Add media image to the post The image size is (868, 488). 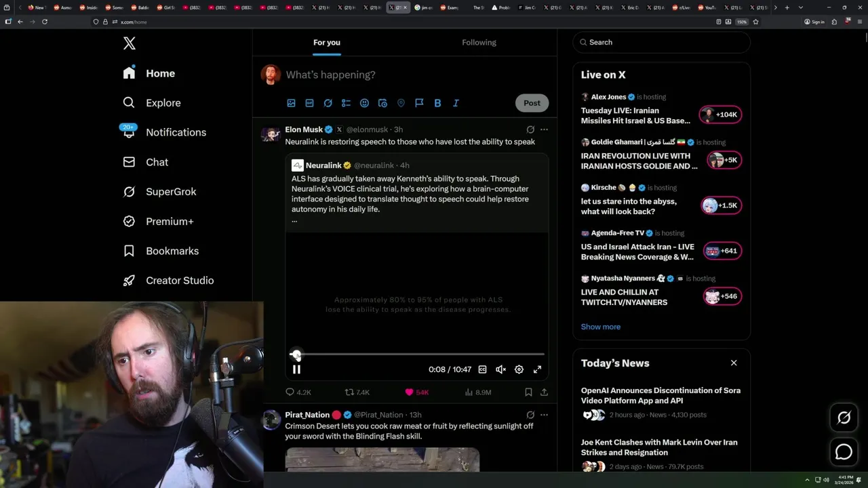click(291, 103)
